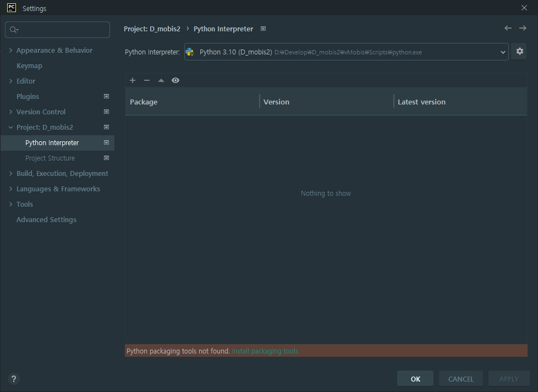Screen dimensions: 538x392
Task: Select the Python Interpreter tree item
Action: coord(52,142)
